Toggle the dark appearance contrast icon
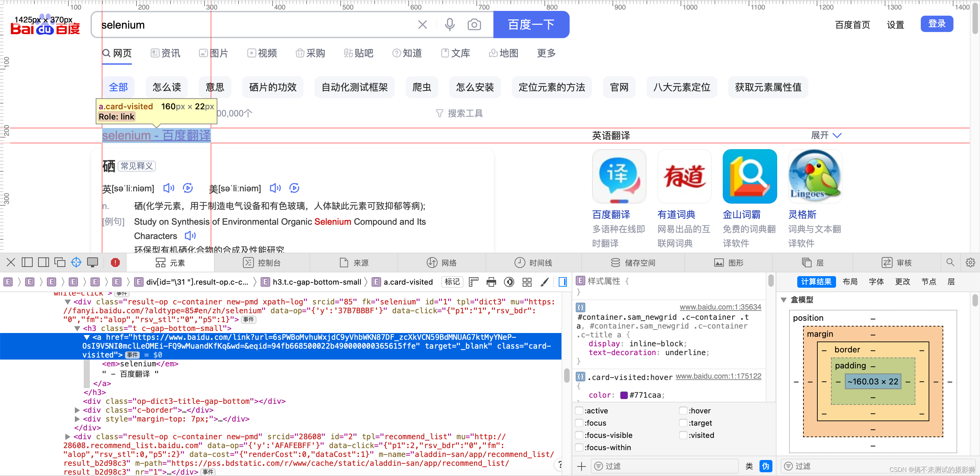 509,282
